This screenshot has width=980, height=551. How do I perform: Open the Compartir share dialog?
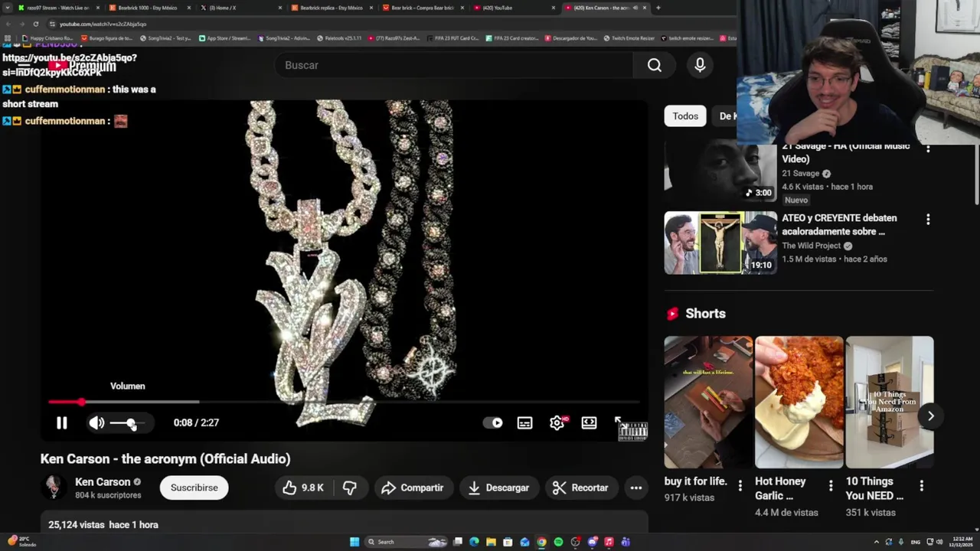[413, 487]
